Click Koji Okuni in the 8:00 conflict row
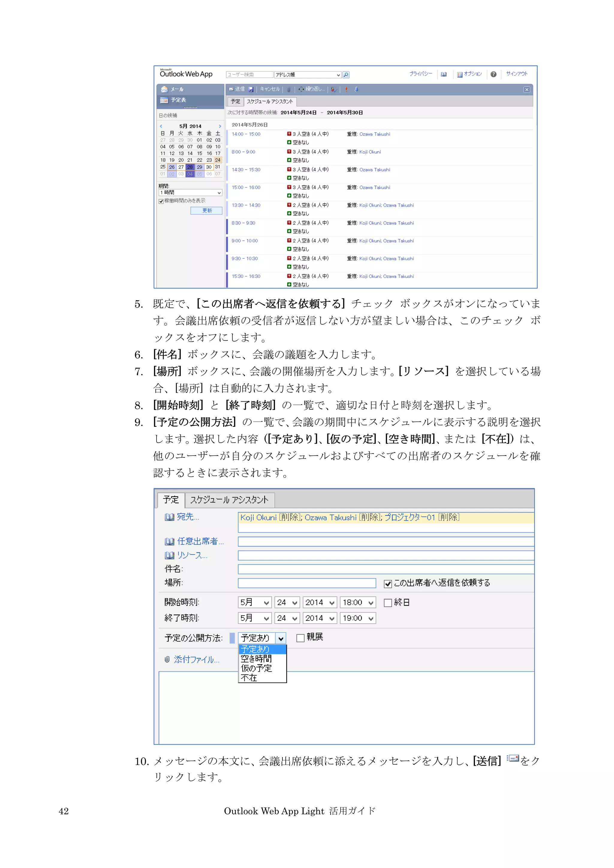614x868 pixels. [x=370, y=152]
